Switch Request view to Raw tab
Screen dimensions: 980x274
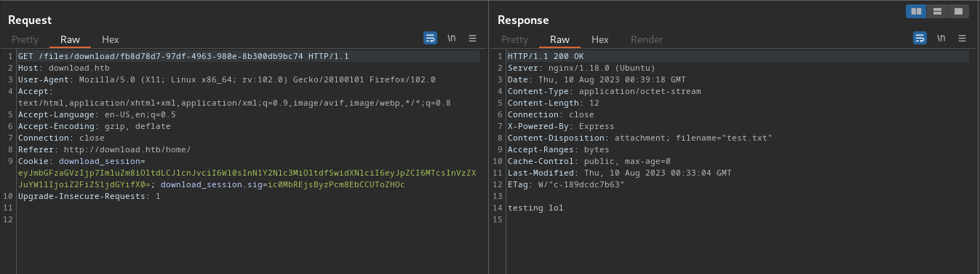click(x=70, y=39)
